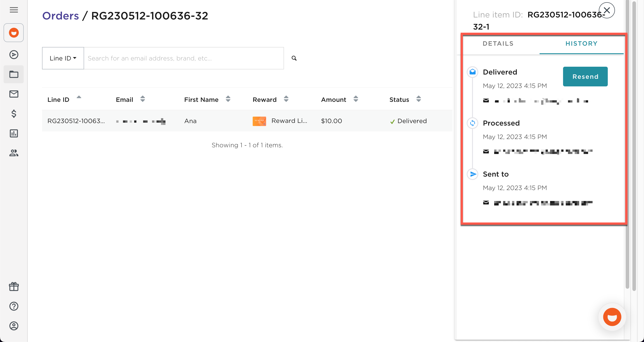Open the Orders breadcrumb link
This screenshot has height=342, width=644.
point(61,15)
